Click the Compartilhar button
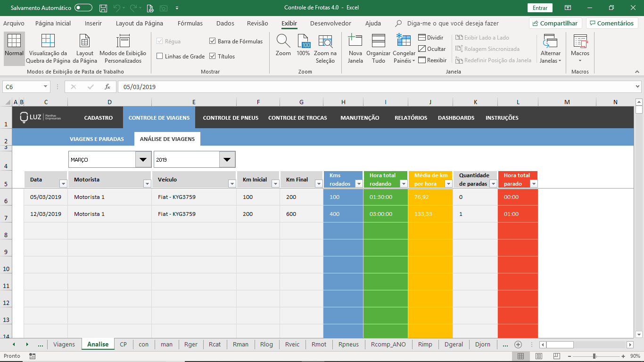This screenshot has height=362, width=644. pyautogui.click(x=555, y=23)
